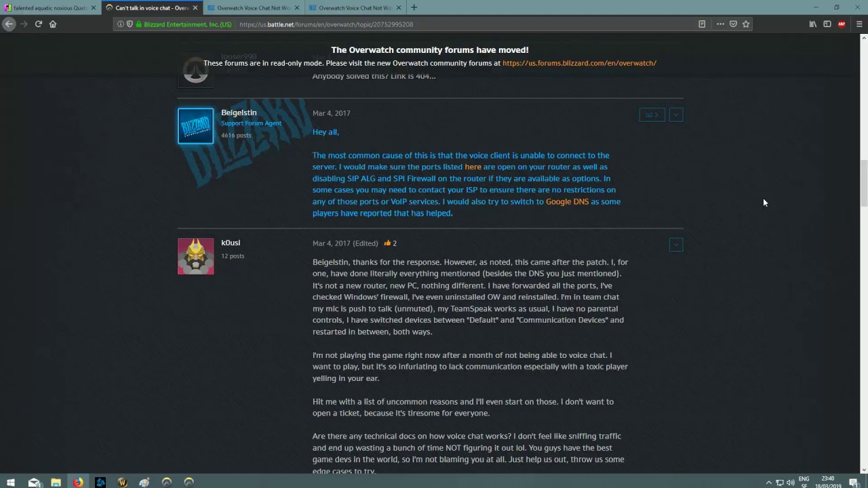Open Windows notification center
868x488 pixels.
tap(854, 483)
